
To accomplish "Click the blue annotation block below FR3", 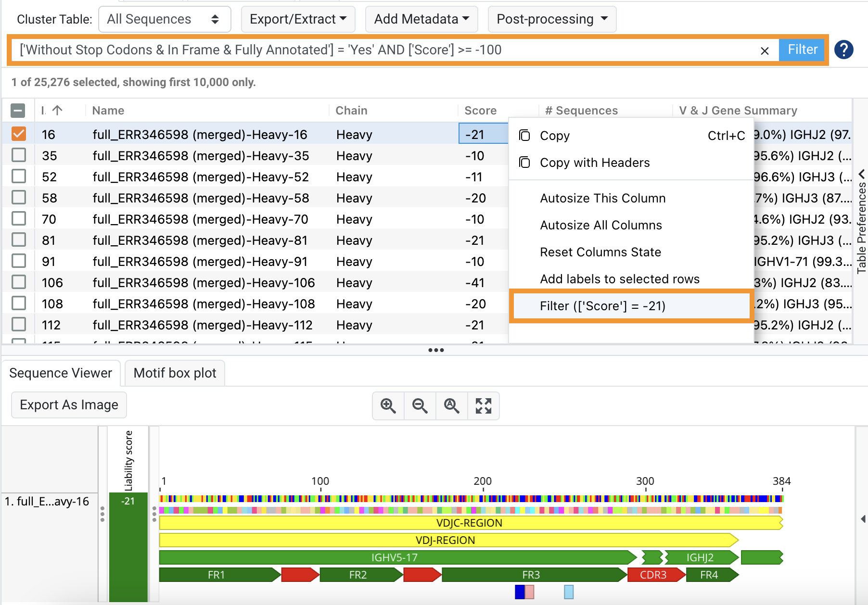I will (x=520, y=592).
